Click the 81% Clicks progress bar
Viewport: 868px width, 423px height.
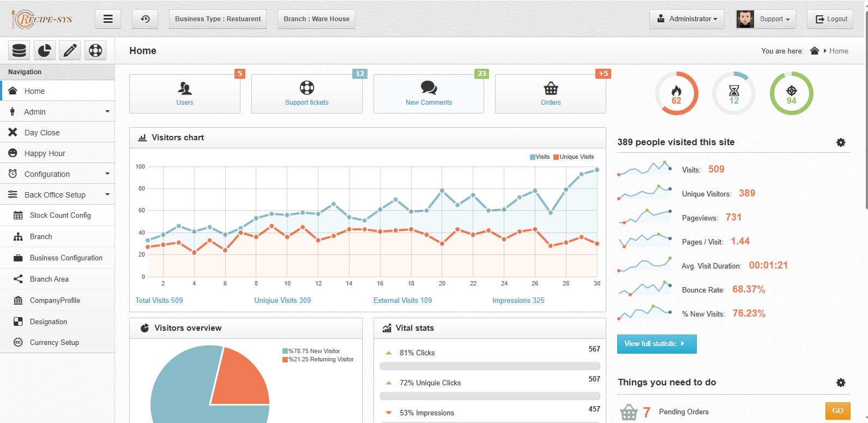point(490,366)
